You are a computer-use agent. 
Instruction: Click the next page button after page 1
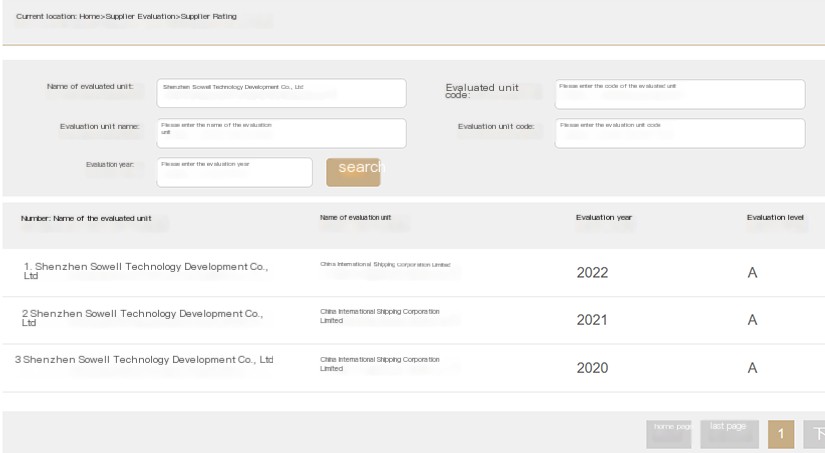(815, 434)
